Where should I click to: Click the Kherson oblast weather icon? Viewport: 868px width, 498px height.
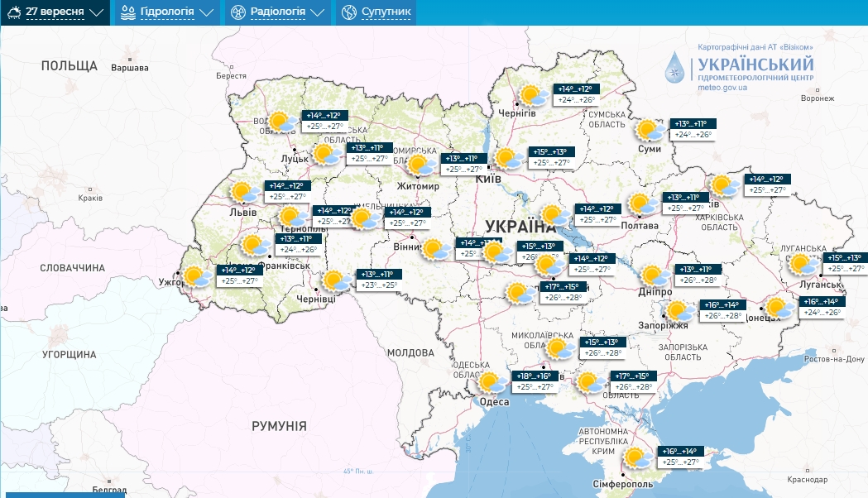pos(591,382)
